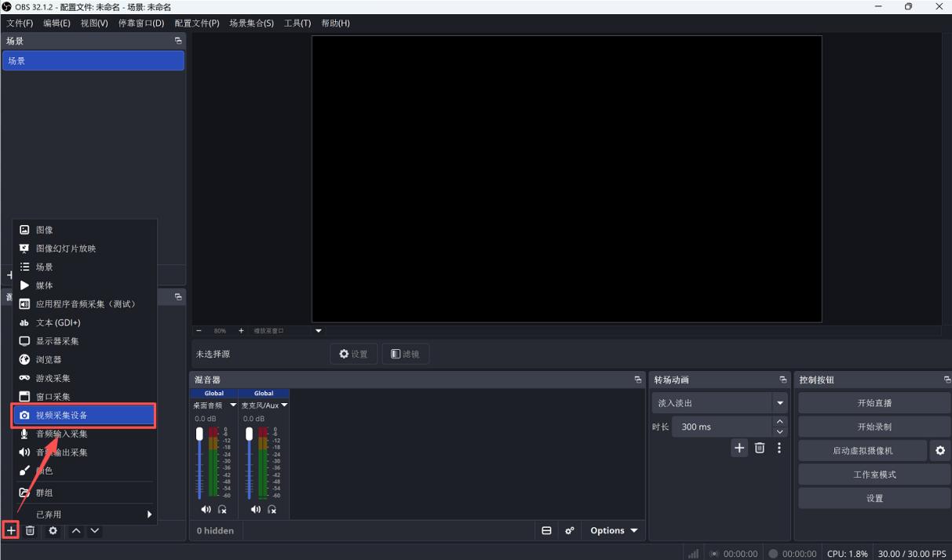Image resolution: width=952 pixels, height=560 pixels.
Task: Click the add source plus icon
Action: click(11, 531)
